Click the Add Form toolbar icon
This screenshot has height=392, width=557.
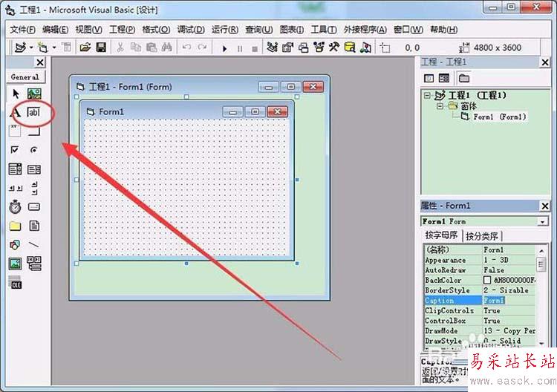[42, 48]
